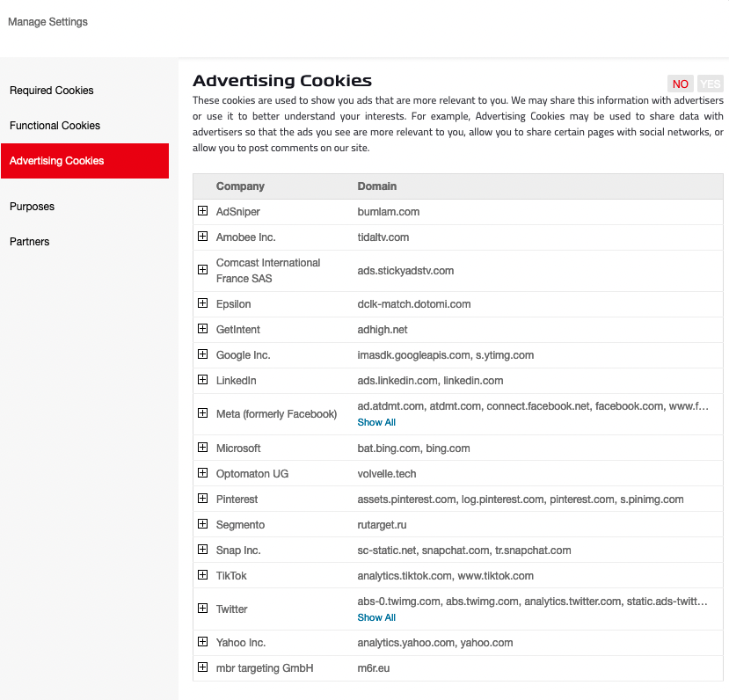Select the Advertising Cookies tab
The image size is (729, 700).
click(x=57, y=161)
